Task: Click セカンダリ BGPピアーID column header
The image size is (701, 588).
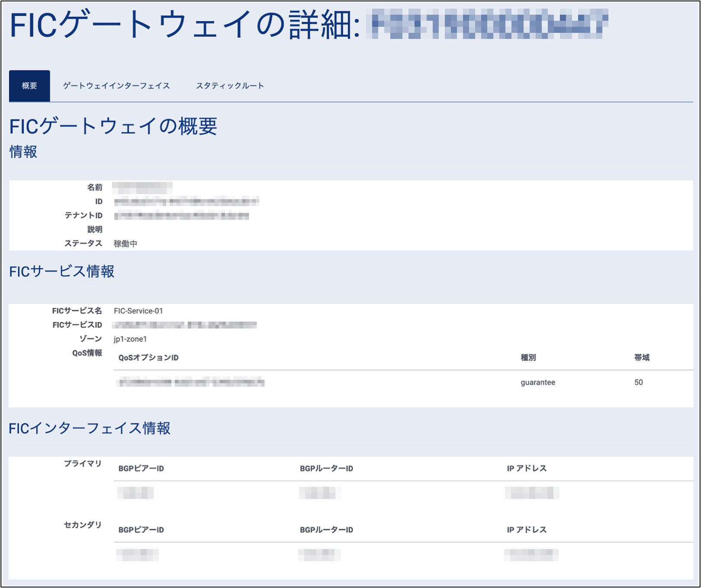Action: [141, 530]
